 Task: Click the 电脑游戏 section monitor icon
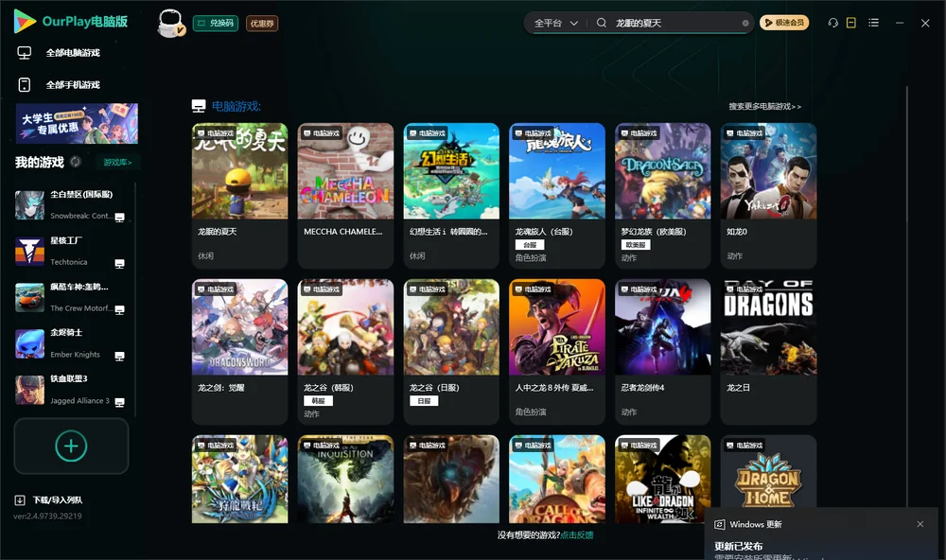[199, 107]
